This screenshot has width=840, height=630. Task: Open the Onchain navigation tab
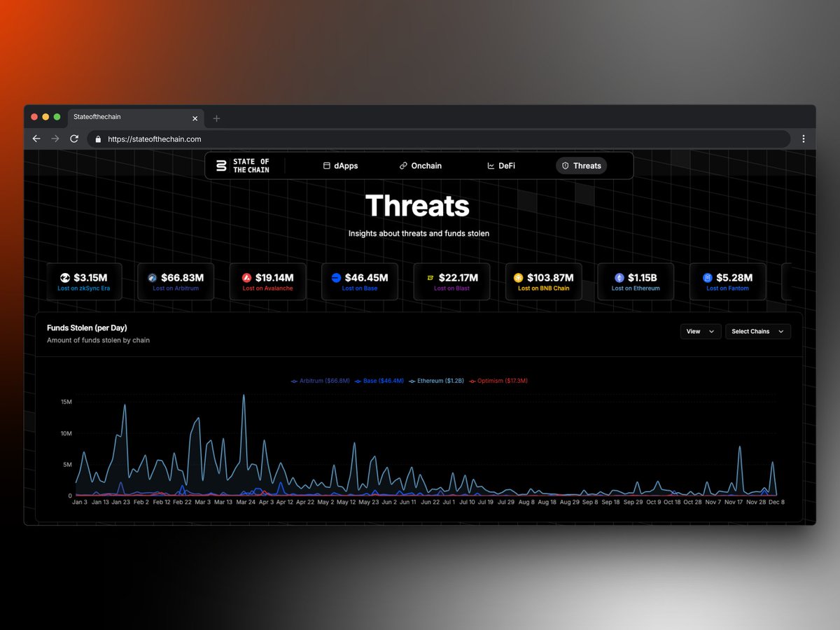click(x=421, y=166)
